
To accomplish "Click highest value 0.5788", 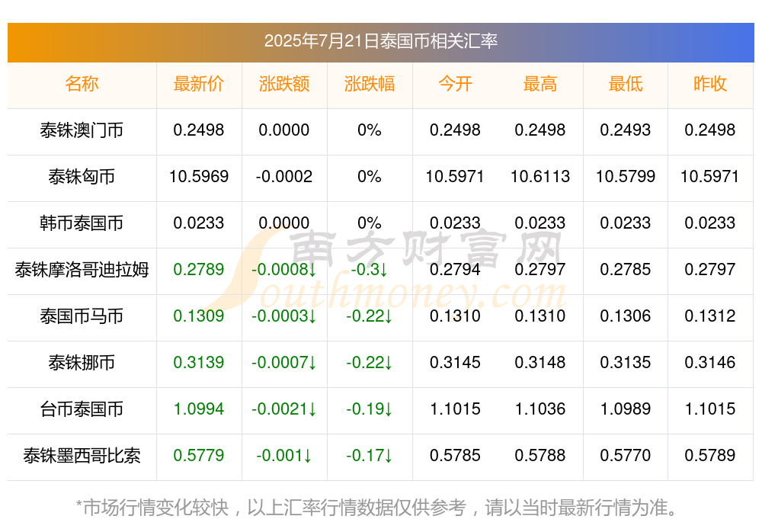I will tap(540, 456).
